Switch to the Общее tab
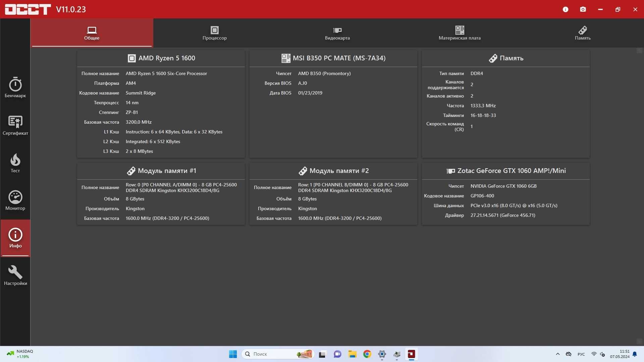 [x=92, y=33]
